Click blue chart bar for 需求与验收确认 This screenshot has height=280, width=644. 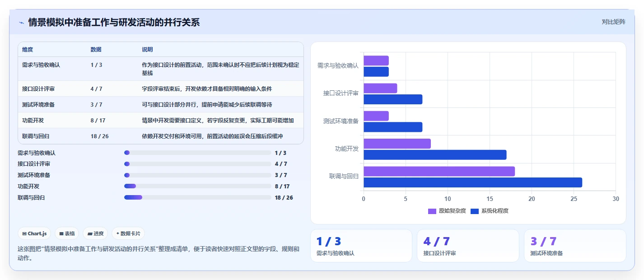pyautogui.click(x=376, y=72)
